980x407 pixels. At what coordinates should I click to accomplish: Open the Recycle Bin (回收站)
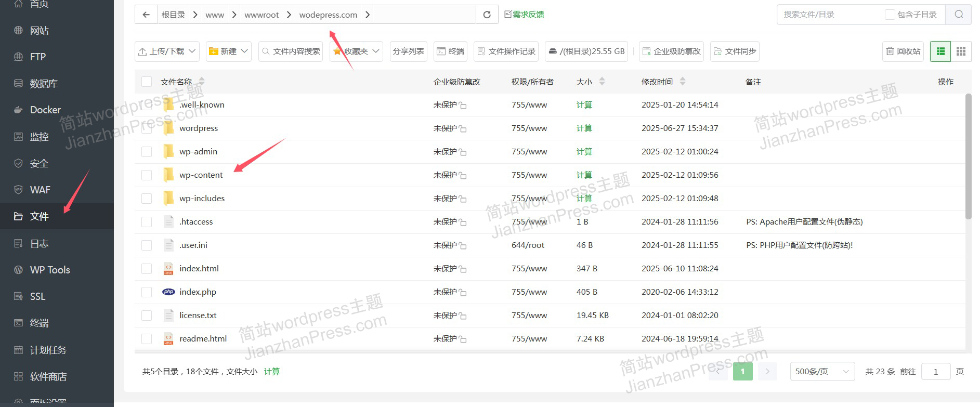[x=903, y=51]
